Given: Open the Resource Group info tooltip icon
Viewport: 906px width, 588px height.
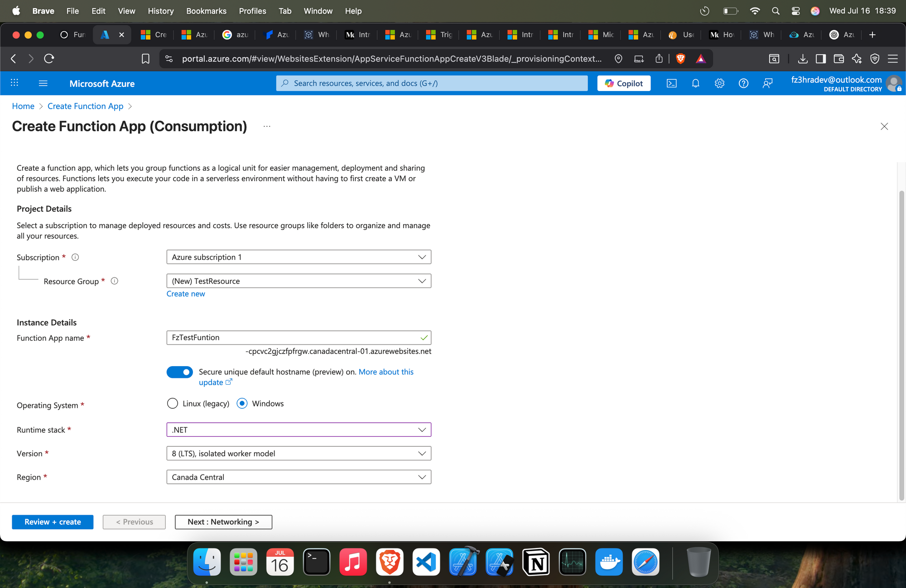Looking at the screenshot, I should [115, 281].
